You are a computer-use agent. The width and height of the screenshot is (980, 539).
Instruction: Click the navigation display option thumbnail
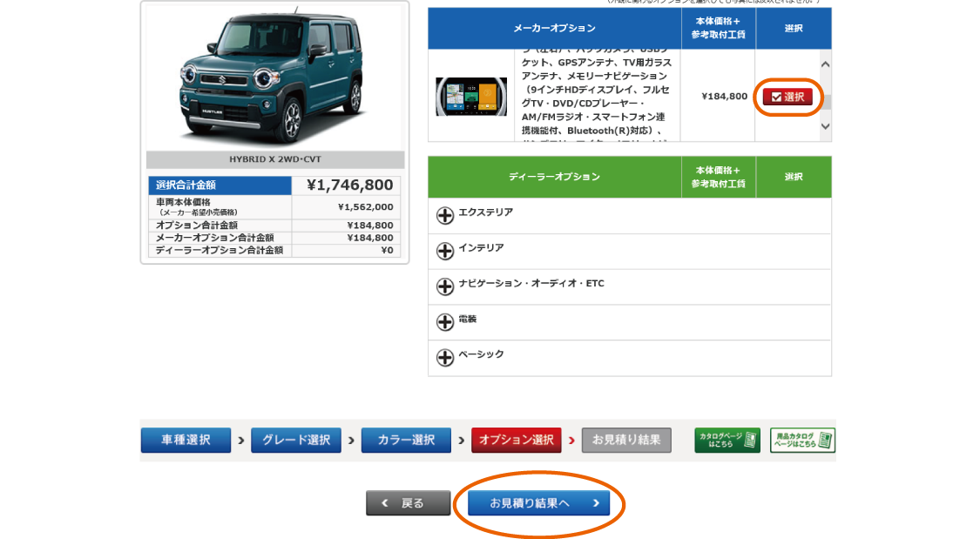471,97
